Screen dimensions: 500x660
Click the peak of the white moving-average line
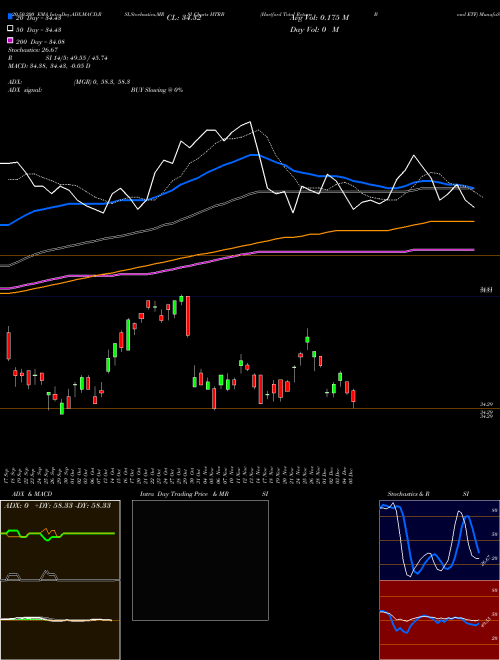click(250, 122)
